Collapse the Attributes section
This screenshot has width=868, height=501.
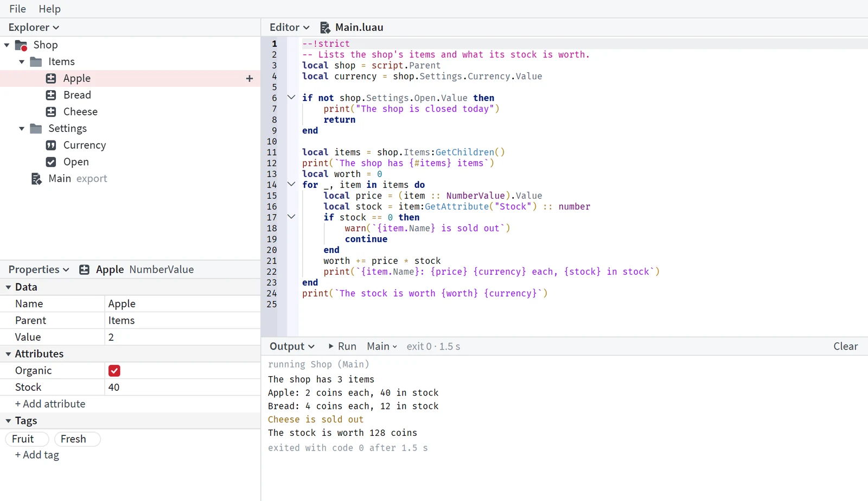pyautogui.click(x=8, y=354)
